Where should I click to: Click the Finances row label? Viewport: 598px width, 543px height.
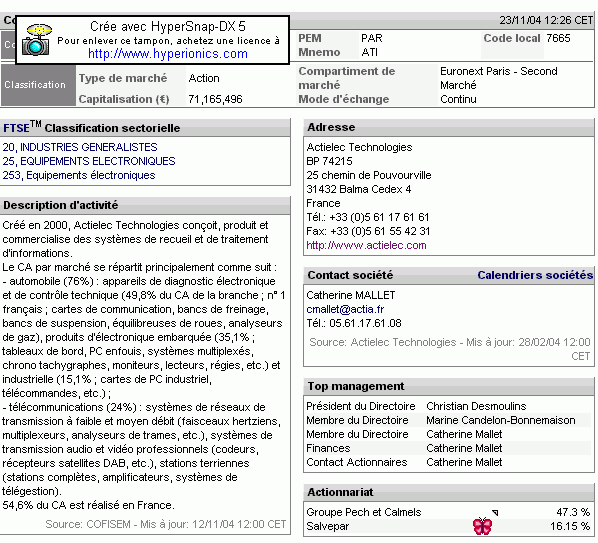pos(328,448)
